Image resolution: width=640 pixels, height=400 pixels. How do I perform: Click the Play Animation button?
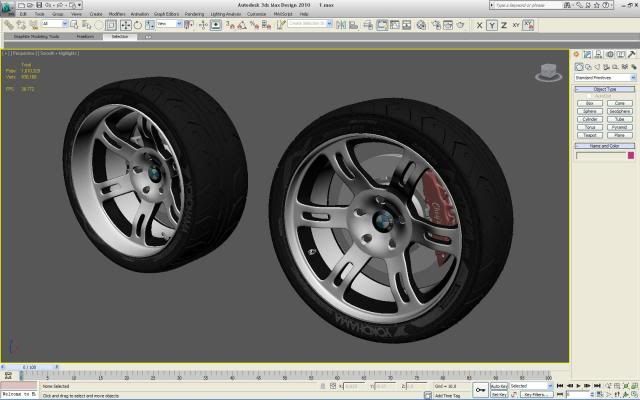point(578,386)
